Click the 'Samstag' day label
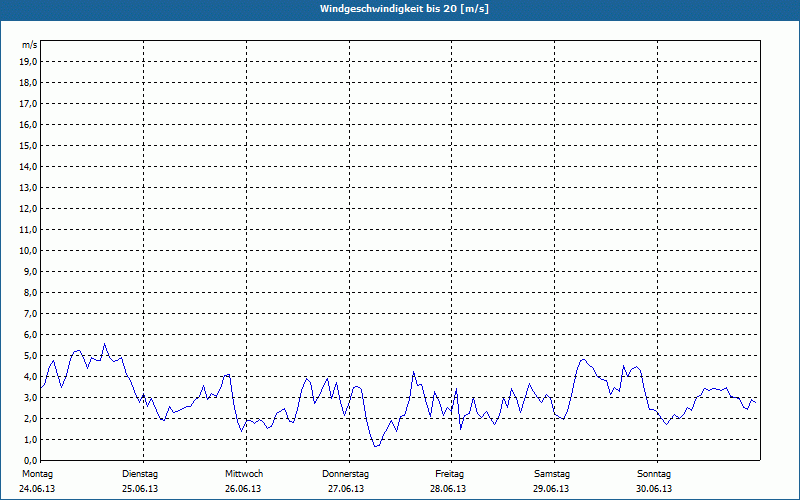 click(552, 474)
